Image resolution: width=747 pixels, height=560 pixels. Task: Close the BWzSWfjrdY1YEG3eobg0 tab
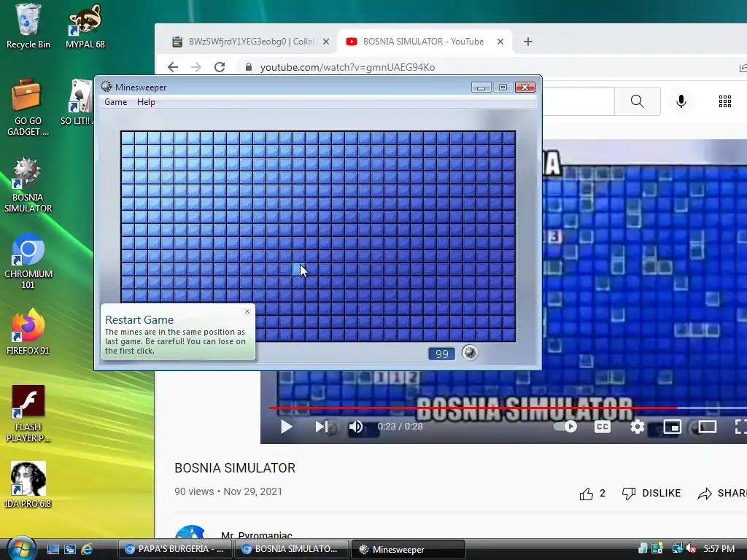(x=326, y=42)
